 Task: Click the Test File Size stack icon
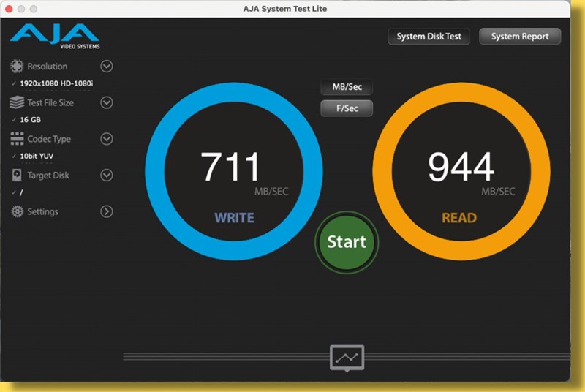[16, 102]
